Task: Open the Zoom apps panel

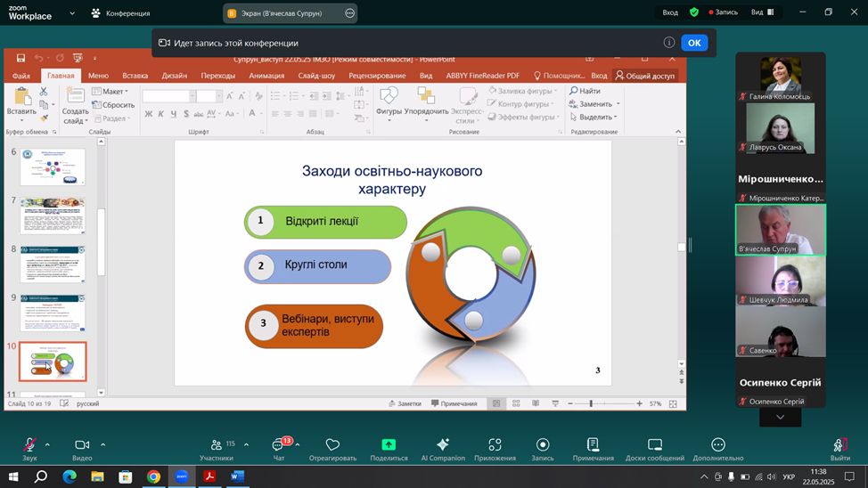Action: click(x=495, y=445)
